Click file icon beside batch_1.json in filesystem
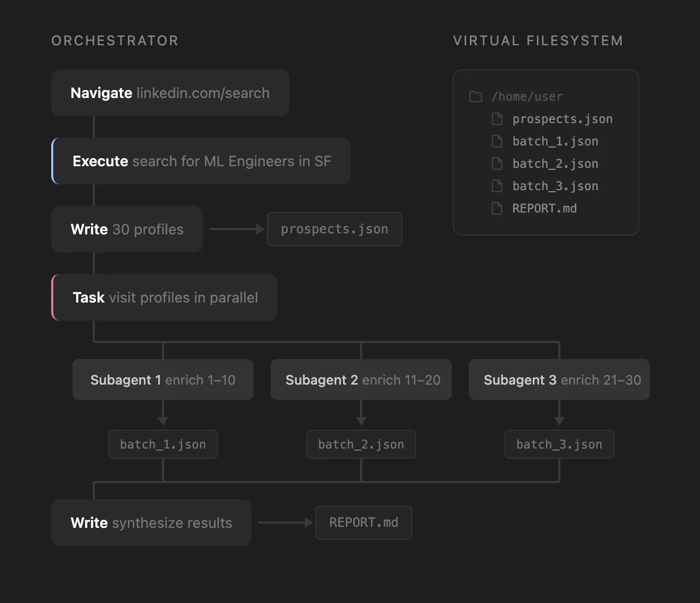The height and width of the screenshot is (603, 700). 497,141
